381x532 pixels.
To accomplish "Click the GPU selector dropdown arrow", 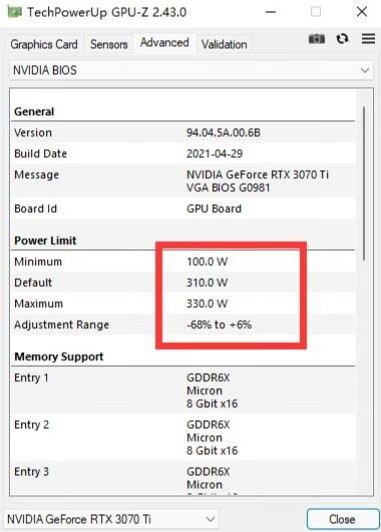I will [210, 519].
